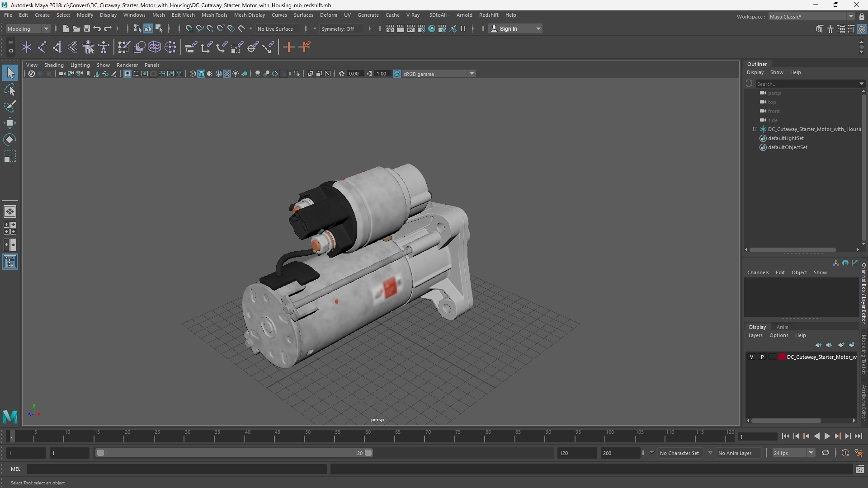Open the sRGB gamma view transform dropdown

[x=439, y=74]
